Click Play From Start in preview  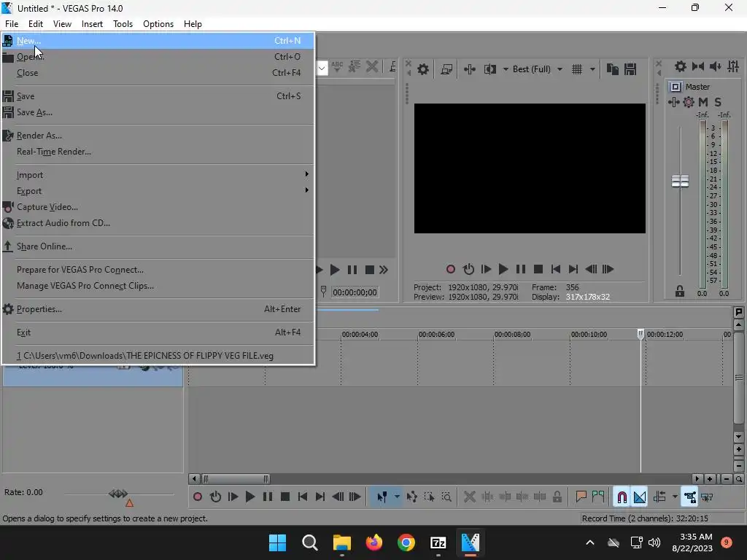tap(486, 270)
